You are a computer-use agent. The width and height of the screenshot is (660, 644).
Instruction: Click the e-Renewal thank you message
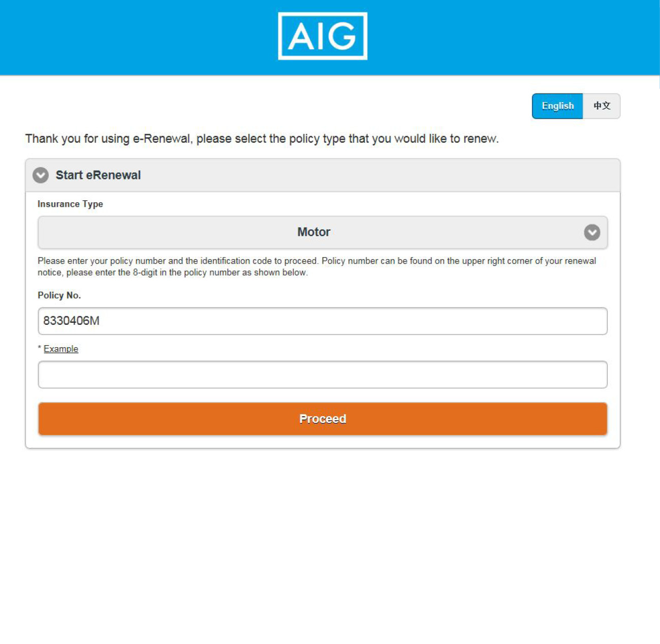262,139
